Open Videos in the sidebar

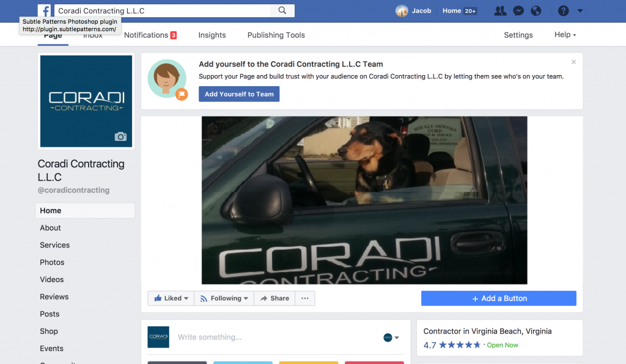point(51,279)
